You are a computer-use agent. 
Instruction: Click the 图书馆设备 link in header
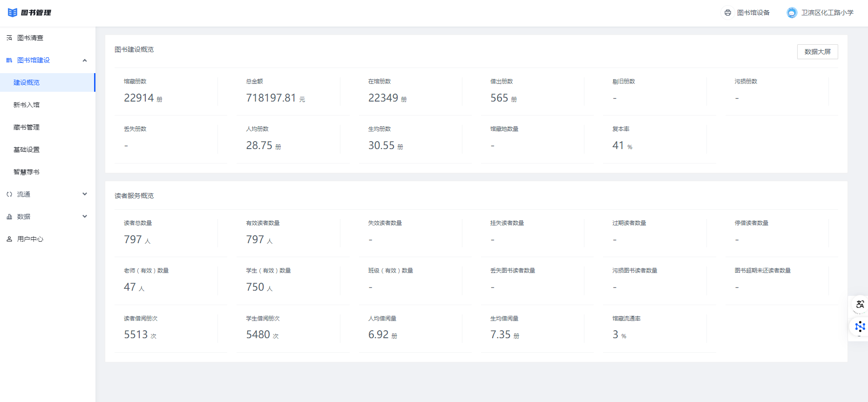point(753,13)
